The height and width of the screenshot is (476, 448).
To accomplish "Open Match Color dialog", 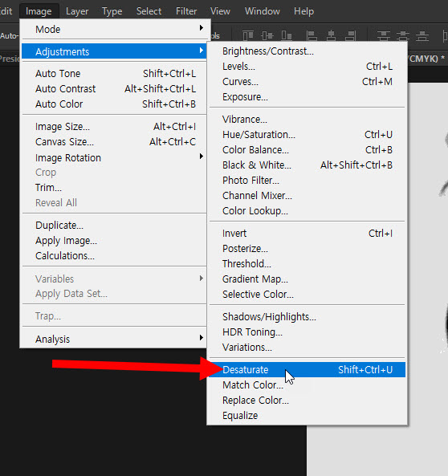I will click(307, 384).
